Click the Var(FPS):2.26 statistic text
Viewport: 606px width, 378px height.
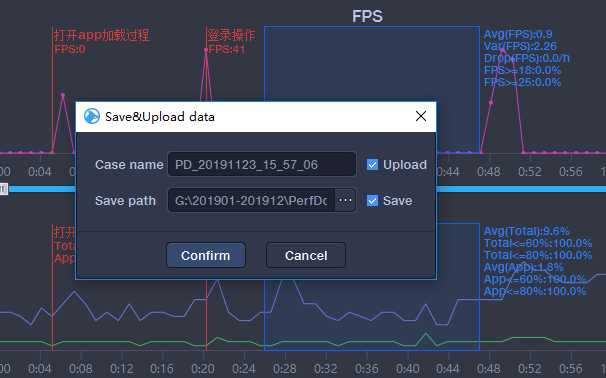coord(520,46)
